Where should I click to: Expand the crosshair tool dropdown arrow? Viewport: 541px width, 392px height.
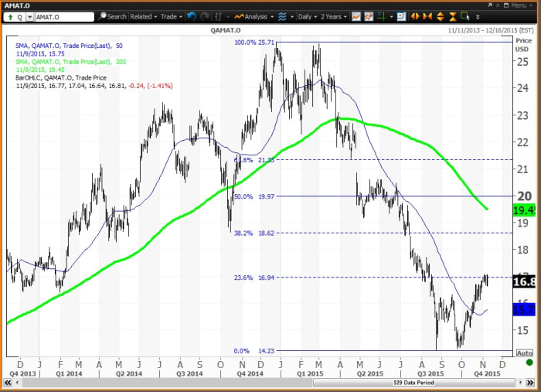pyautogui.click(x=391, y=17)
